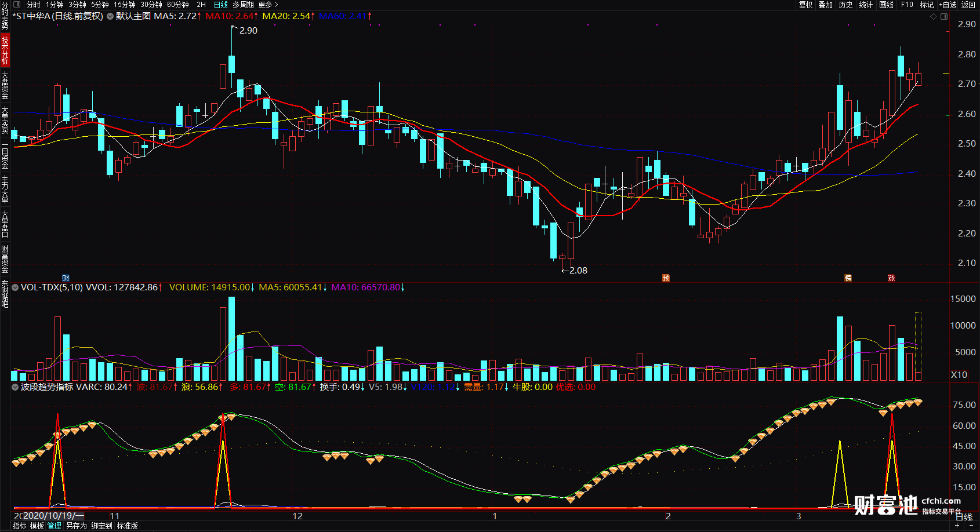Image resolution: width=980 pixels, height=532 pixels.
Task: Expand the main chart indicator dropdown
Action: [110, 16]
